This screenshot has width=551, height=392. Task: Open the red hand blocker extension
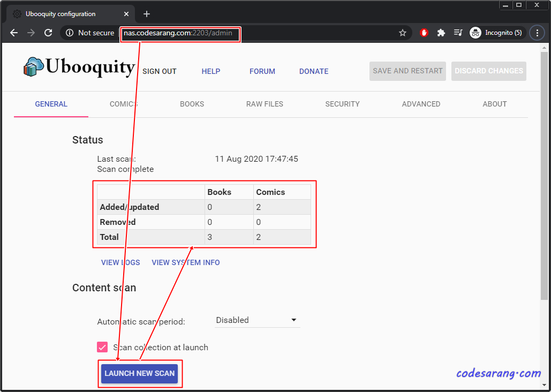[x=424, y=33]
